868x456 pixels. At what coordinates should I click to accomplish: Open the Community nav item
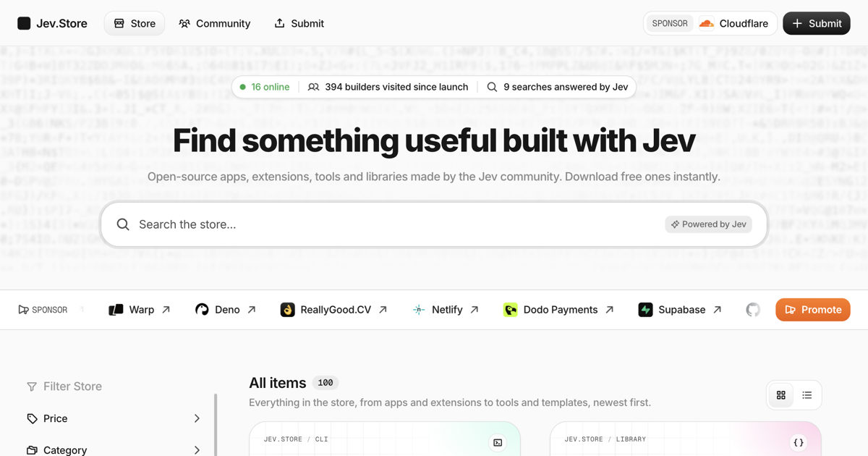215,23
